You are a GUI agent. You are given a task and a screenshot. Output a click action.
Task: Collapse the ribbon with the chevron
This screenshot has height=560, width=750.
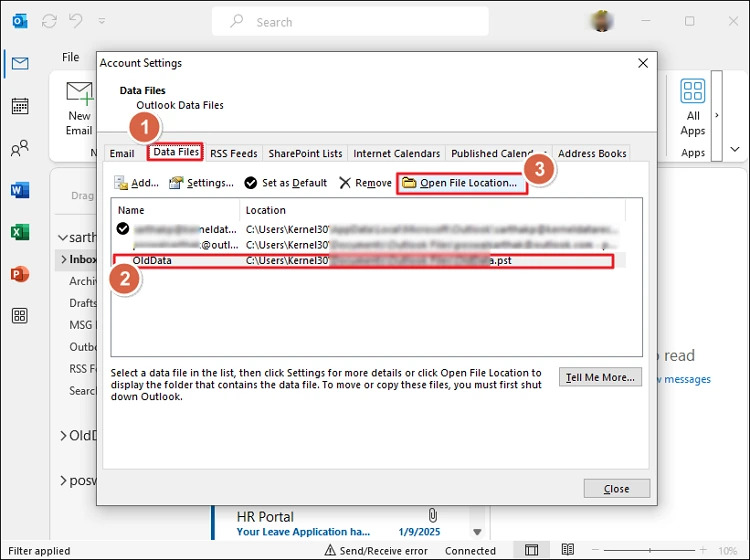click(735, 149)
